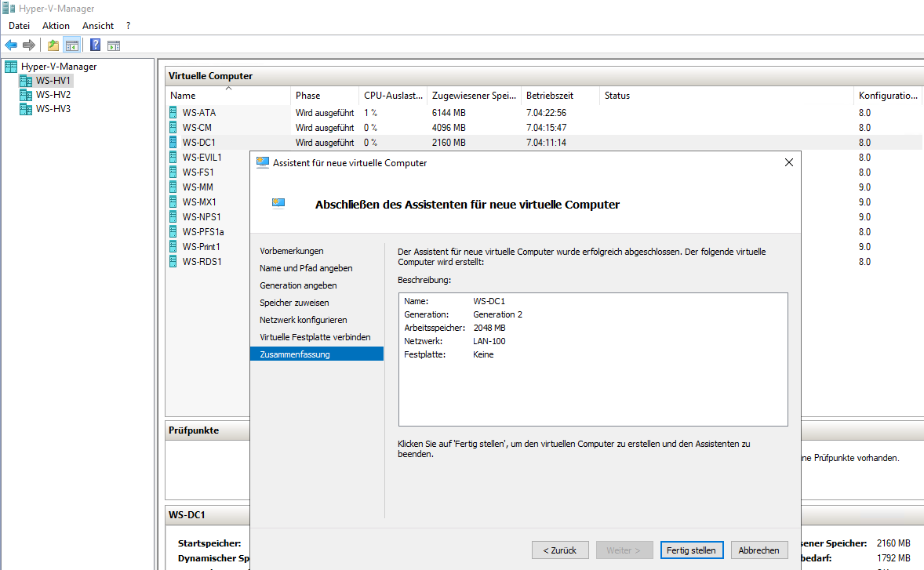Click the Forward arrow toolbar icon
Screen dimensions: 924x570
(x=28, y=45)
